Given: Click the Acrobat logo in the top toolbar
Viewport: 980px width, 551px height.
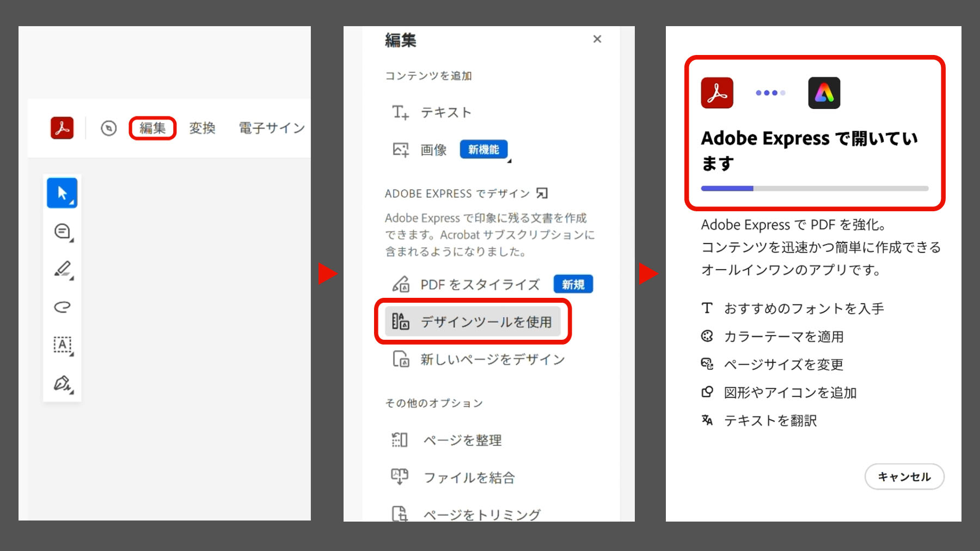Looking at the screenshot, I should click(62, 128).
